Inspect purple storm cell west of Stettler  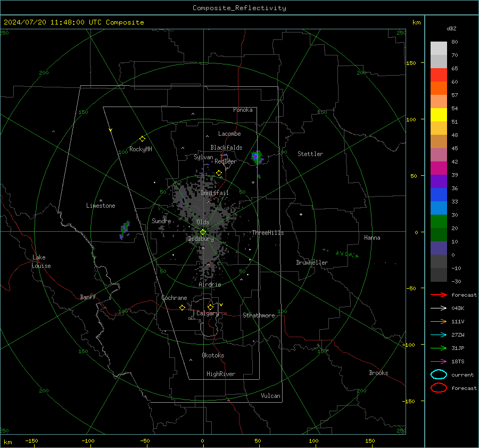click(x=257, y=157)
